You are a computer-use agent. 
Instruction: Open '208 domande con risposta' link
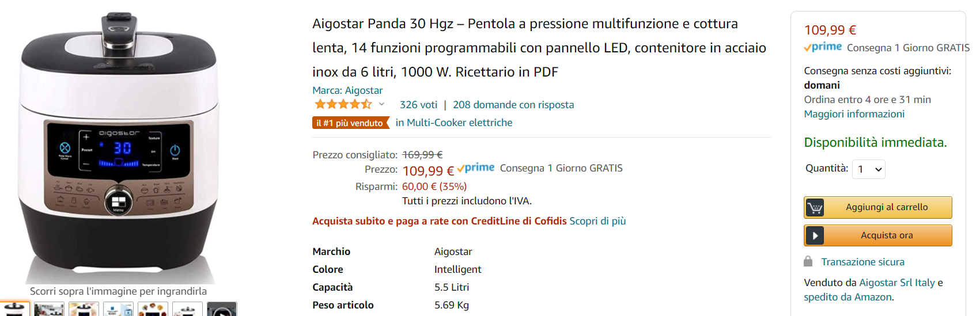click(513, 105)
